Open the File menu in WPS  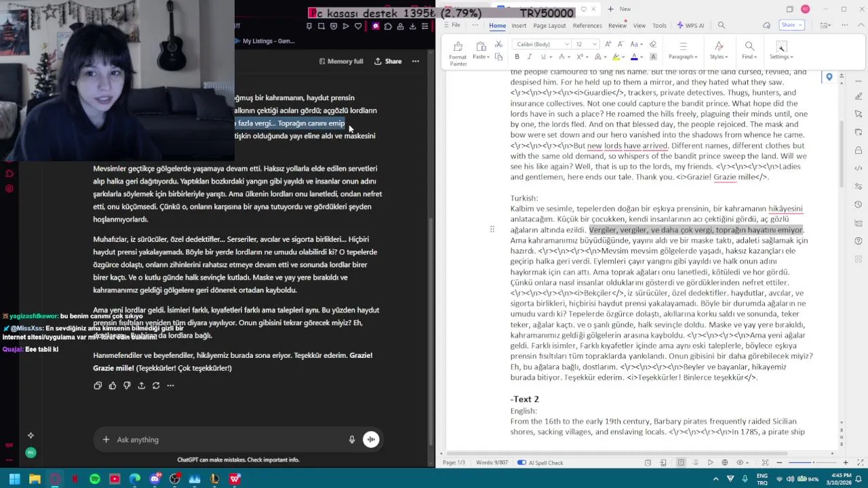(452, 25)
